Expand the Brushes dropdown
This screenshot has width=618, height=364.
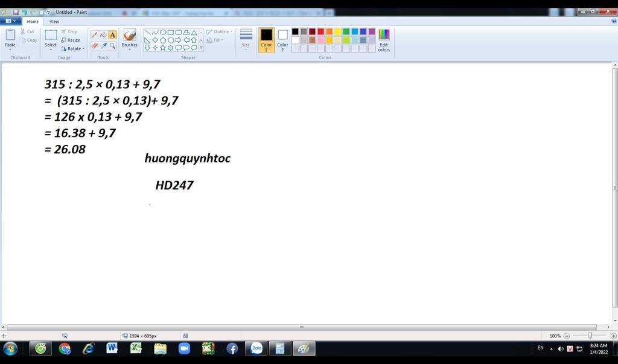(x=130, y=49)
